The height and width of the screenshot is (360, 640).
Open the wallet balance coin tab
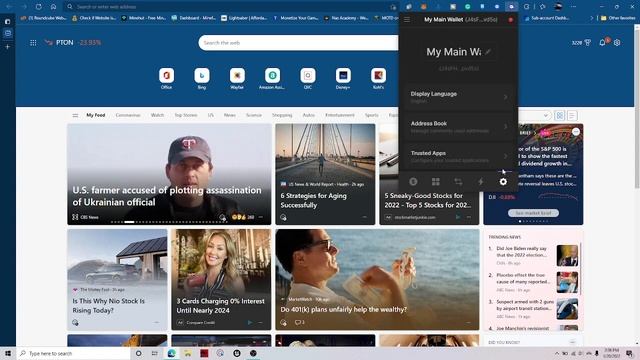413,182
